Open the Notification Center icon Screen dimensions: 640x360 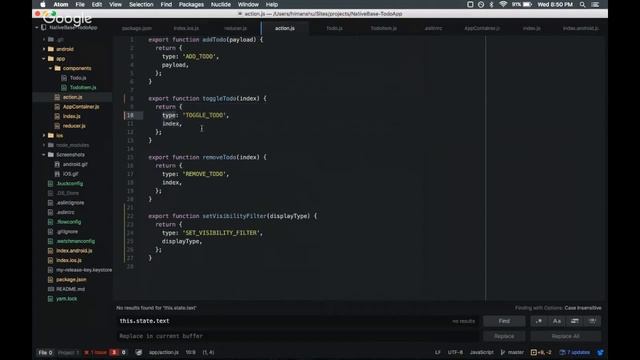tap(596, 4)
